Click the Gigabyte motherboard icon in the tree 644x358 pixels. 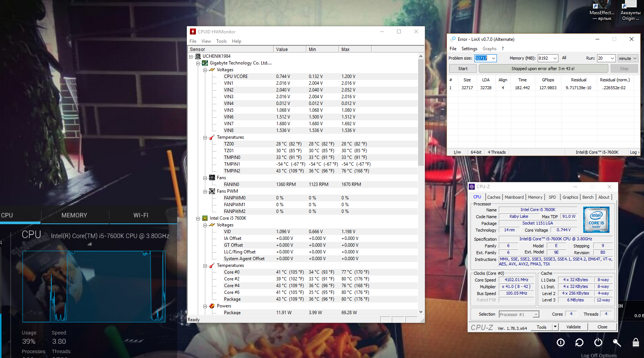[x=205, y=63]
